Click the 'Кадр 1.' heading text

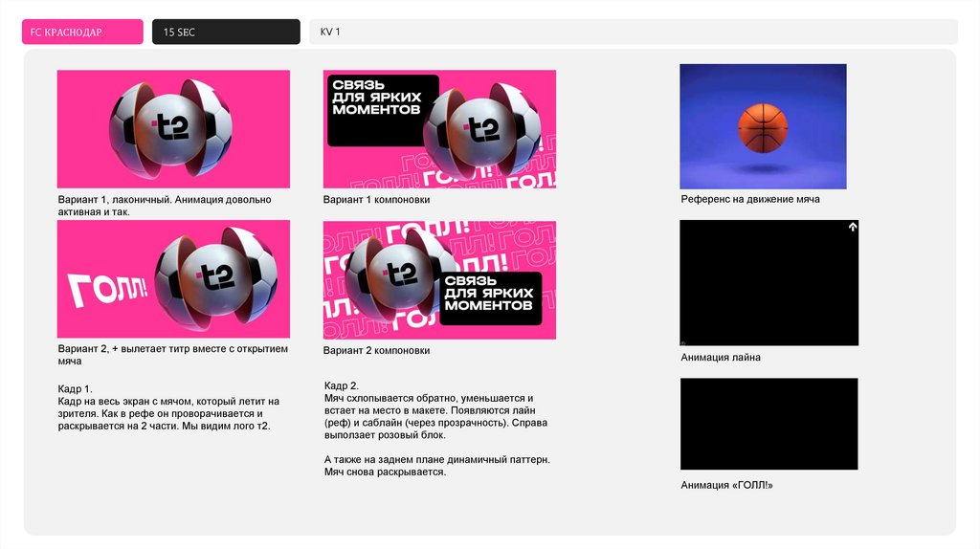pos(75,388)
